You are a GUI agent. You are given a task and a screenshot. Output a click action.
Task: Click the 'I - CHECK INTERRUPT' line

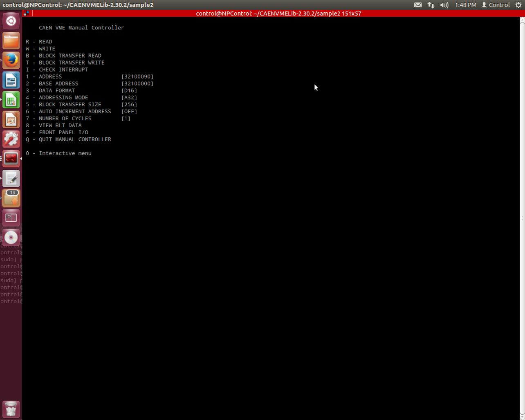pyautogui.click(x=57, y=70)
